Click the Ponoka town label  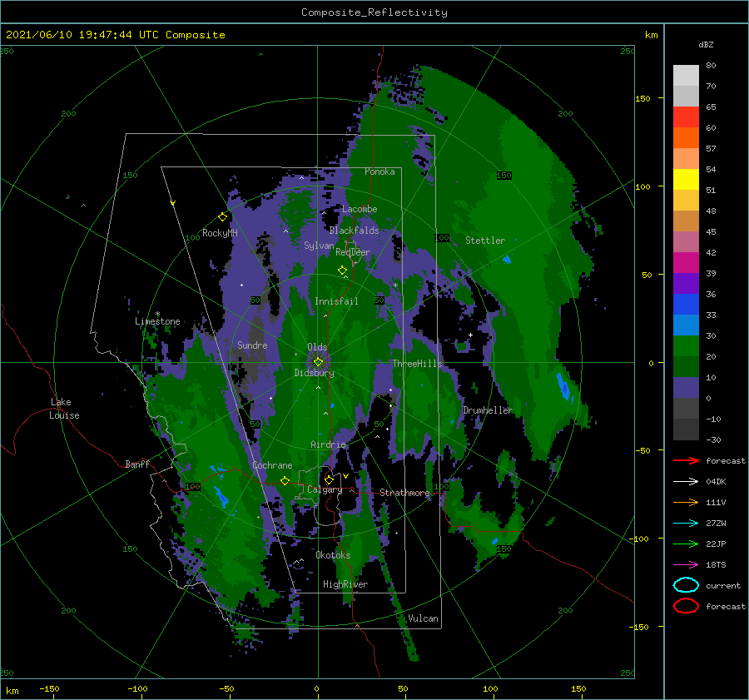(x=379, y=171)
